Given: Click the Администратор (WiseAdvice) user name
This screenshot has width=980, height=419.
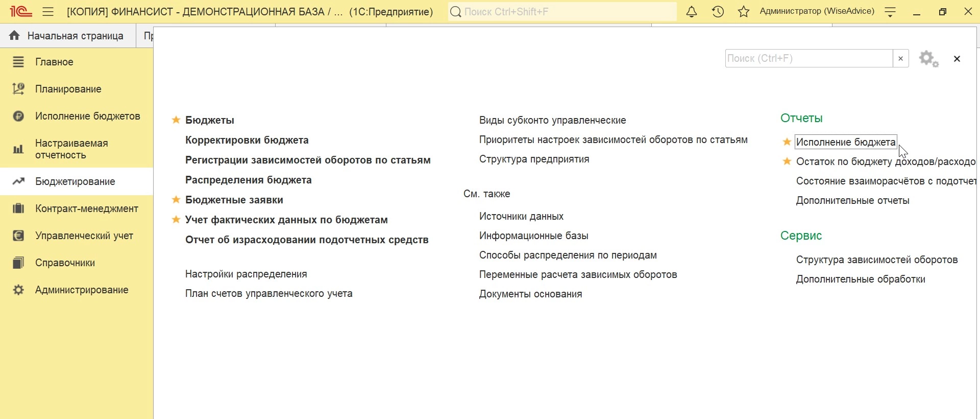Looking at the screenshot, I should 817,11.
